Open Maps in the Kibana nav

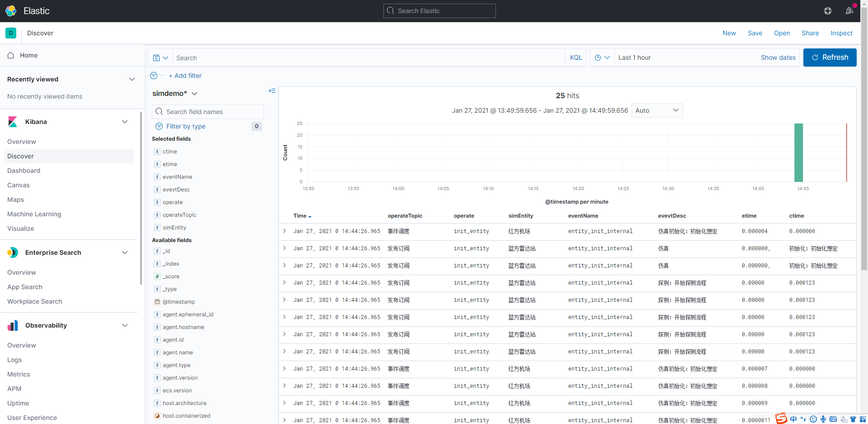tap(15, 200)
